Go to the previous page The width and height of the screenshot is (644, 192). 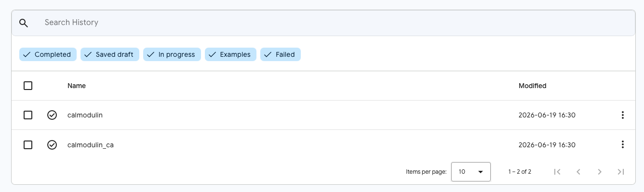[x=578, y=172]
